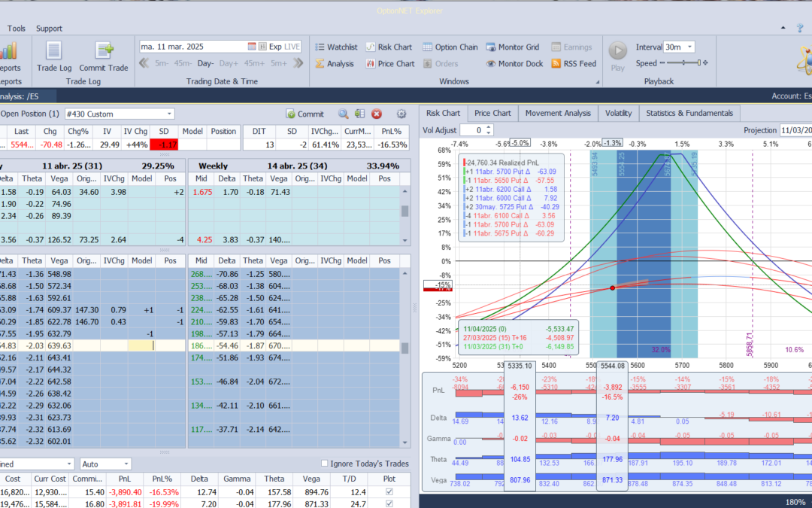This screenshot has height=508, width=812.
Task: Select the 11 abr. 25 (31) expiration header
Action: pyautogui.click(x=92, y=166)
